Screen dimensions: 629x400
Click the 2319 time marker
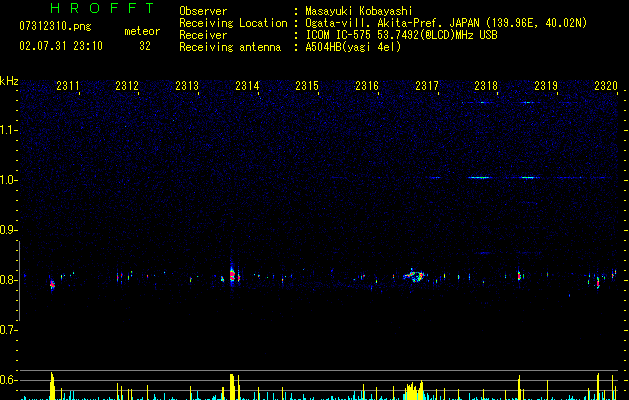point(546,85)
